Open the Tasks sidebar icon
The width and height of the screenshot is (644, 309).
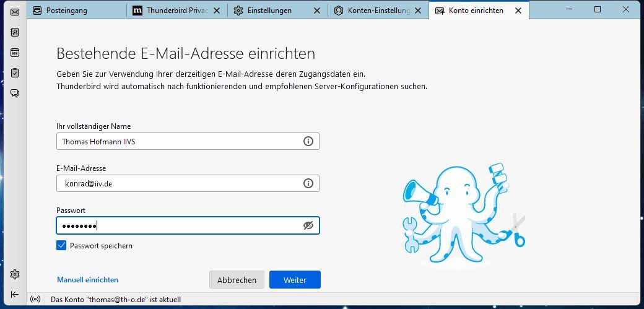(x=15, y=73)
